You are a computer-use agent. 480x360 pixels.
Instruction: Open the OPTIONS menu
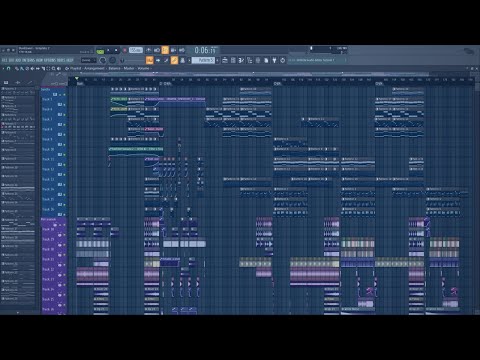(x=51, y=60)
